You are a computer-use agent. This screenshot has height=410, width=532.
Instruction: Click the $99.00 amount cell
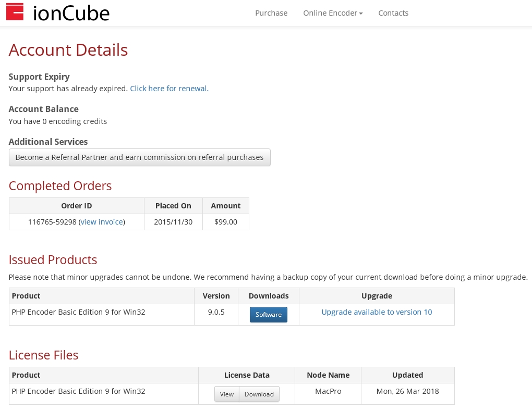(226, 222)
